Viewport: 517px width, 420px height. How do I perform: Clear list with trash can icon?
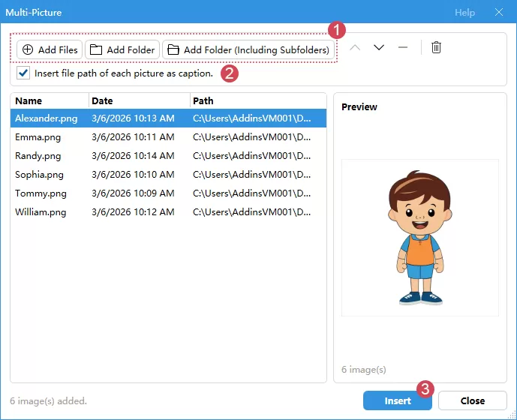click(436, 47)
